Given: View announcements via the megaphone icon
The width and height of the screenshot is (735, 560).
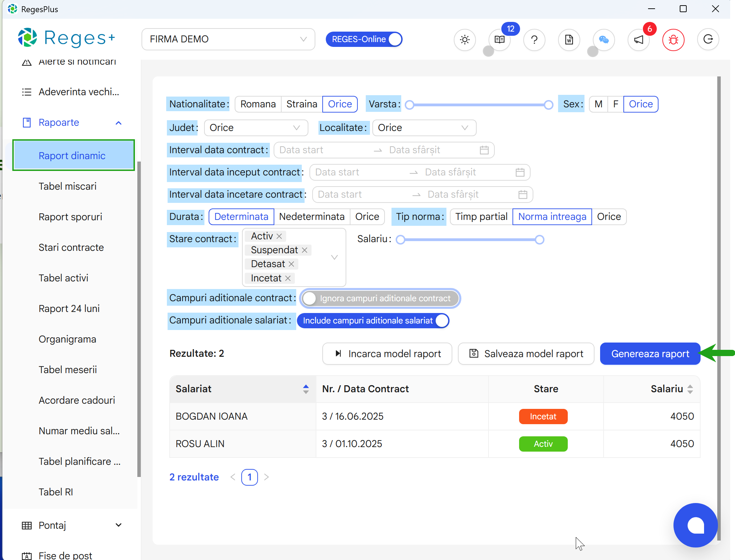Looking at the screenshot, I should pos(638,40).
